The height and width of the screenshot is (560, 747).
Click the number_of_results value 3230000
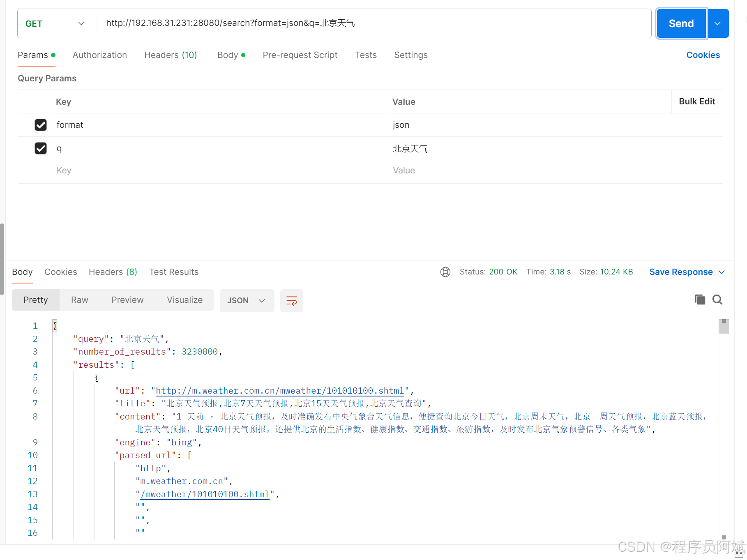(x=200, y=352)
